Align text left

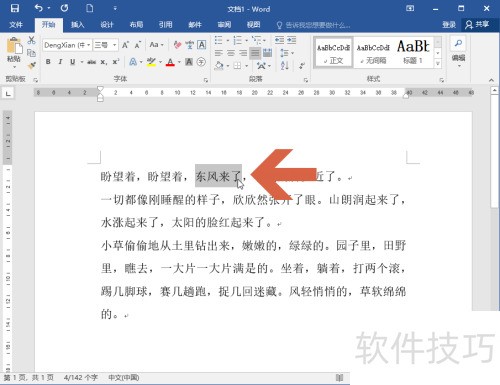[x=219, y=53]
